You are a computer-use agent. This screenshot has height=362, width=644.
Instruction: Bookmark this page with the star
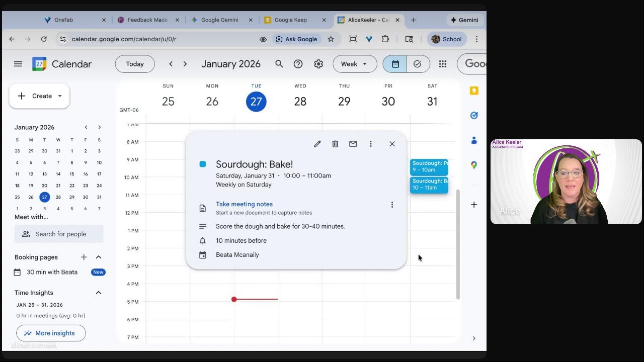[331, 39]
